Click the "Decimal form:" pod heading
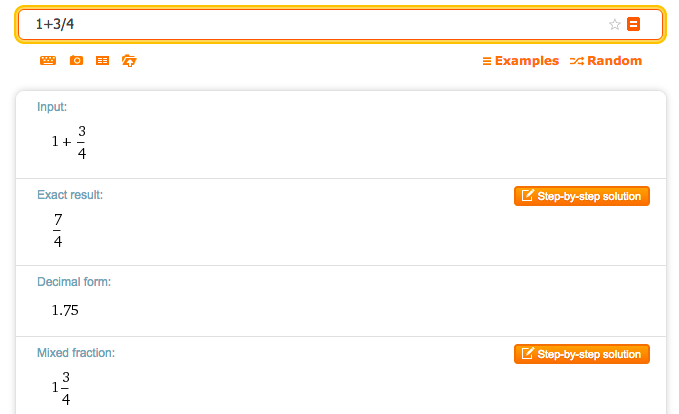 pos(74,282)
